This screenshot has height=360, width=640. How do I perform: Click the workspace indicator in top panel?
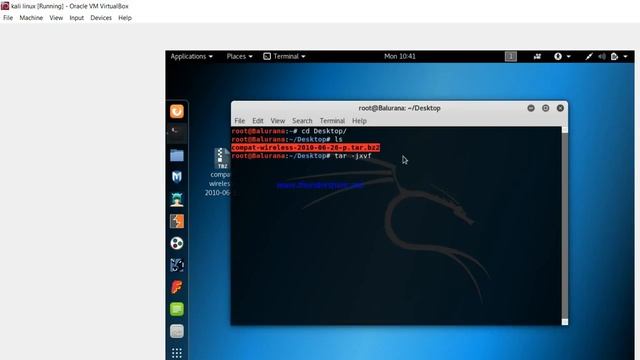click(x=511, y=56)
